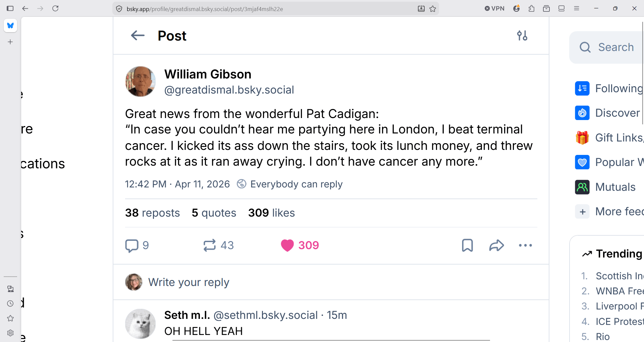Open the browser hamburger menu

coord(577,8)
